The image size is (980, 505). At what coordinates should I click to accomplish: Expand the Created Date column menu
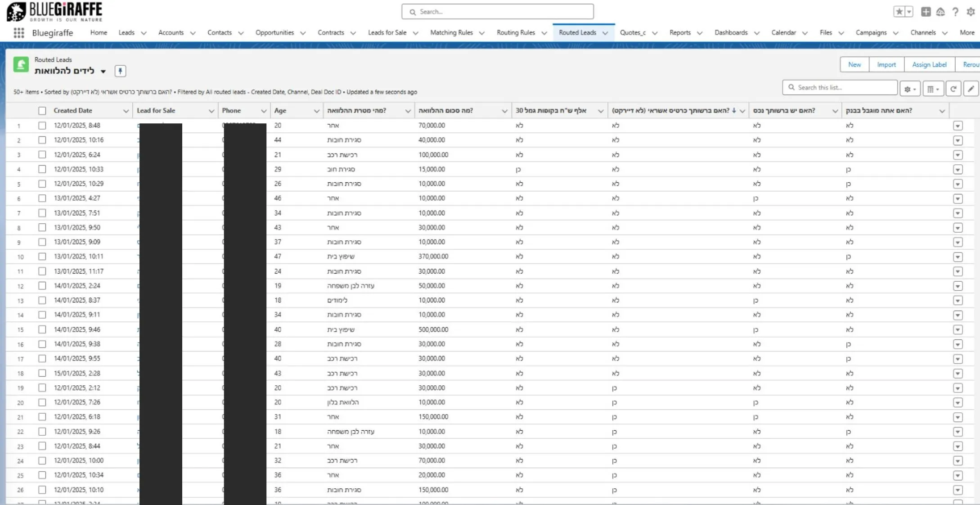click(126, 111)
